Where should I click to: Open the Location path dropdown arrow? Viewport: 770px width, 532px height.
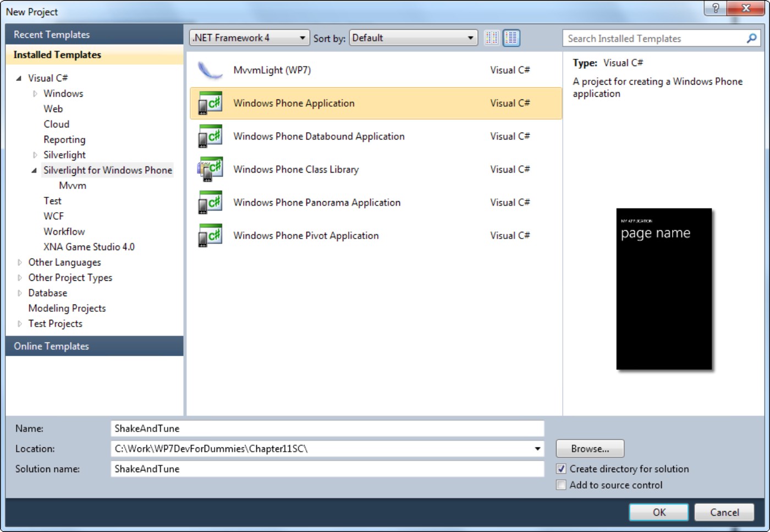537,448
